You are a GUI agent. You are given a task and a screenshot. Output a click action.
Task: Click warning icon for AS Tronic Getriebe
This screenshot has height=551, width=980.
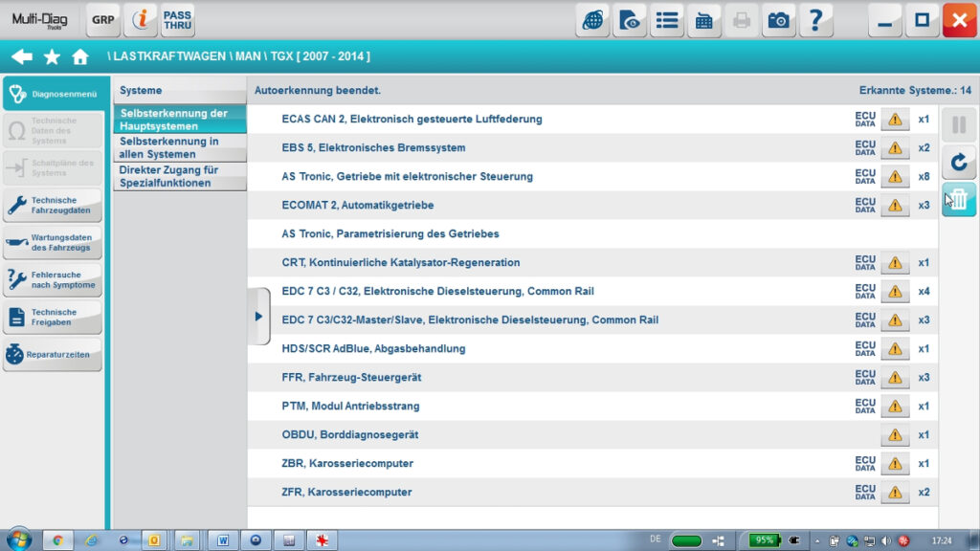tap(895, 177)
